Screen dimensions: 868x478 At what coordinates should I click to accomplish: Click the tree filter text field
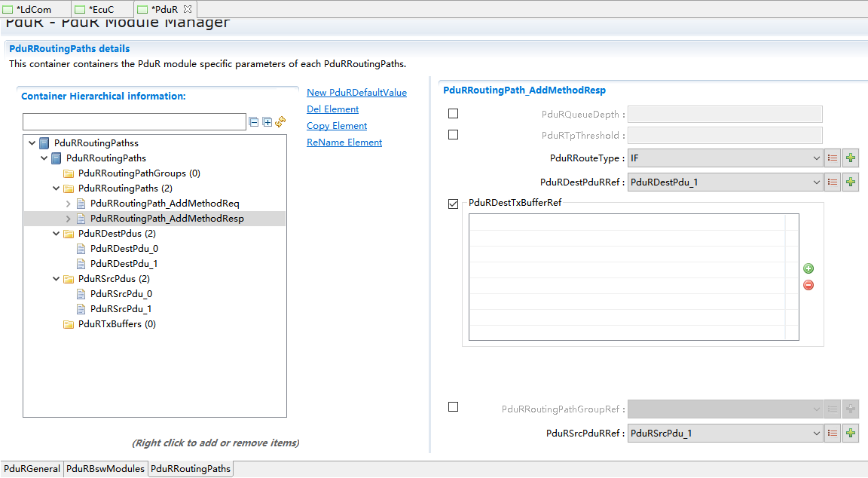pos(134,122)
